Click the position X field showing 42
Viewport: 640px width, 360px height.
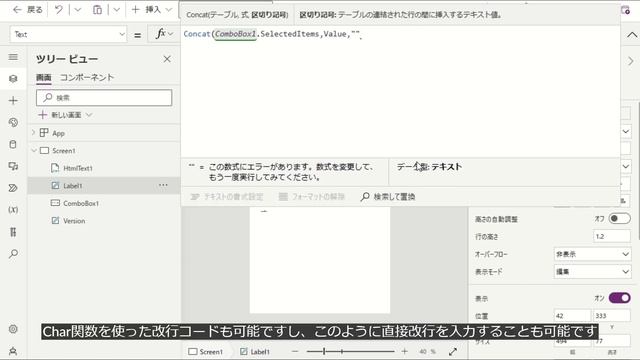point(572,316)
